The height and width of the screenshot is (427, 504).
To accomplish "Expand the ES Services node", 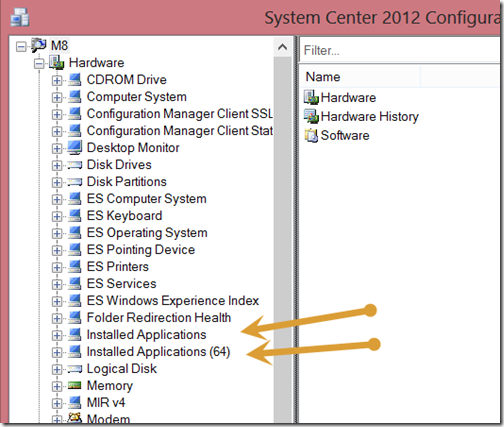I will (x=57, y=285).
